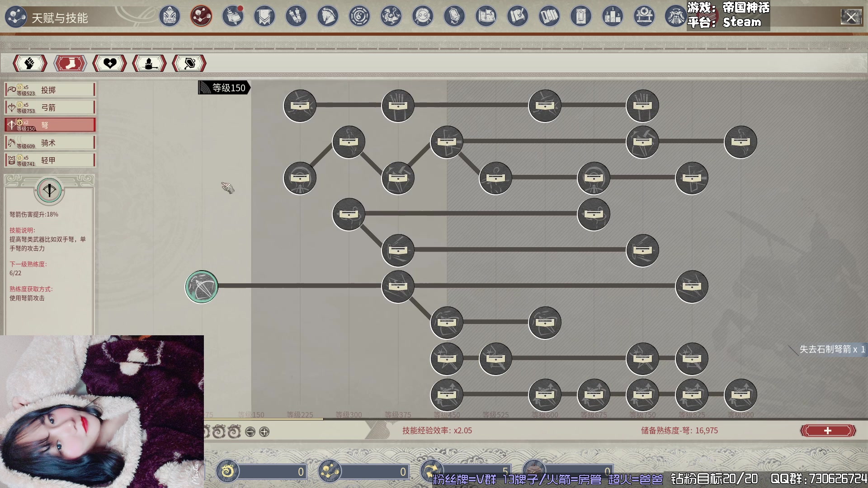Select the unlocked crossbow skill node
The image size is (868, 488).
point(202,286)
